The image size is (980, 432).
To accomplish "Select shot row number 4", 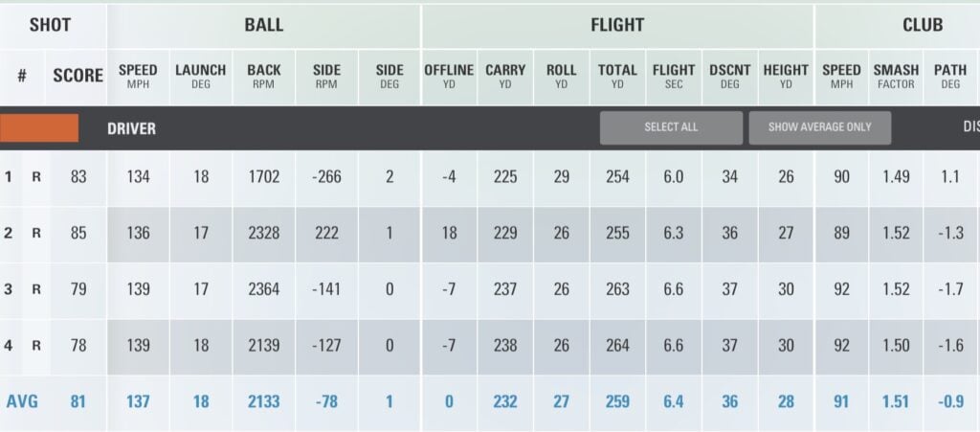I will tap(9, 345).
